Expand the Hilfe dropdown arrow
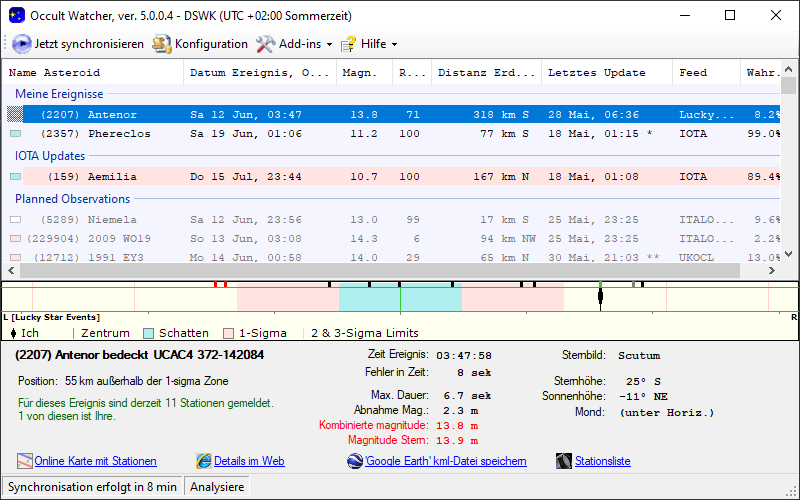This screenshot has width=800, height=500. point(394,45)
